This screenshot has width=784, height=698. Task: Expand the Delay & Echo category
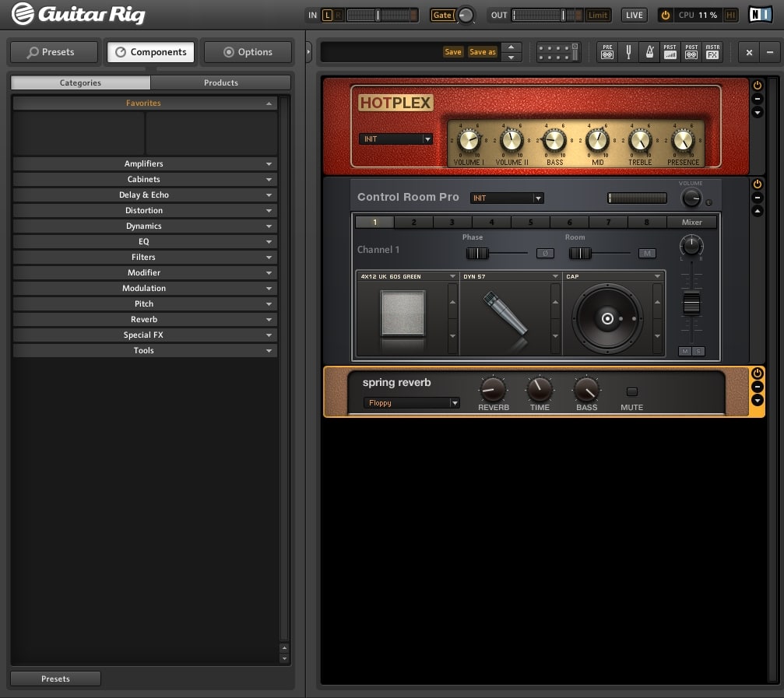[145, 195]
